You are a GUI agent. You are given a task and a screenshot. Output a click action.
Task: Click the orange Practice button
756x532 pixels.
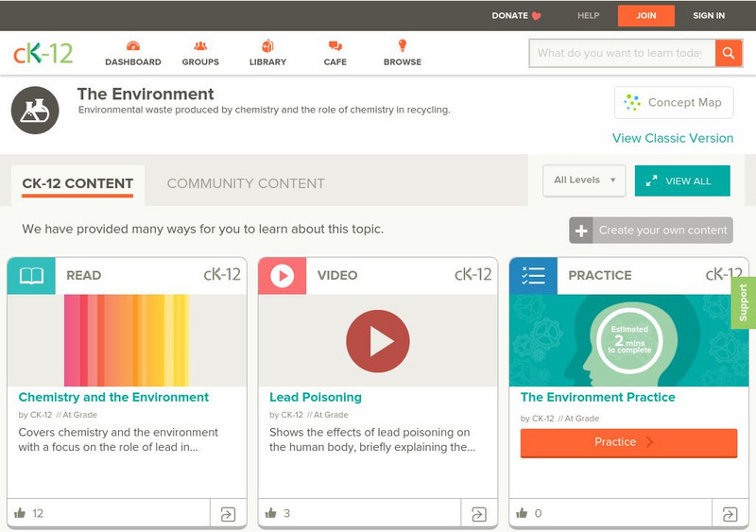pos(628,443)
